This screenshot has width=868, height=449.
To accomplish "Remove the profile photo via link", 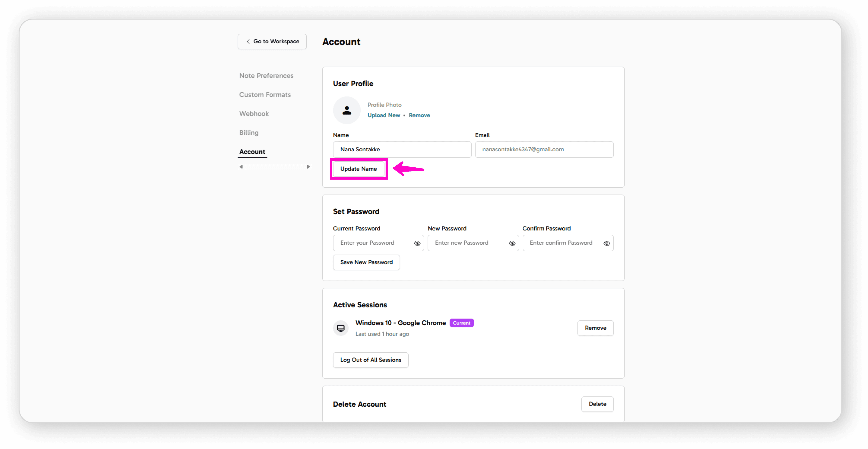I will point(419,115).
